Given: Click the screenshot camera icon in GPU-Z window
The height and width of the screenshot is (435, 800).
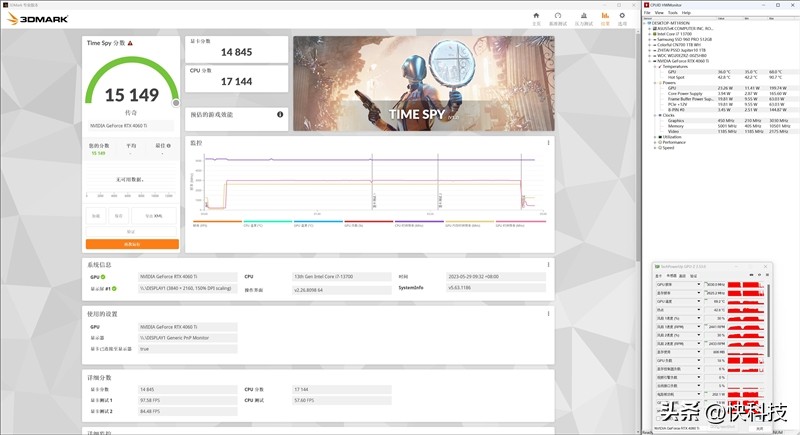Looking at the screenshot, I should pos(752,275).
